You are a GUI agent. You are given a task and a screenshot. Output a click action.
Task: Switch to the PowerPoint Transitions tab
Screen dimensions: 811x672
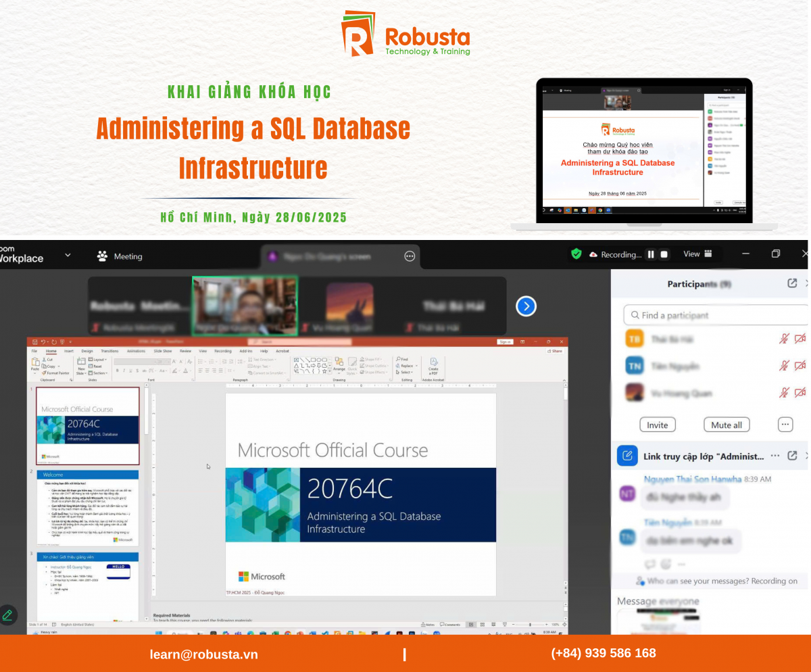click(x=109, y=351)
